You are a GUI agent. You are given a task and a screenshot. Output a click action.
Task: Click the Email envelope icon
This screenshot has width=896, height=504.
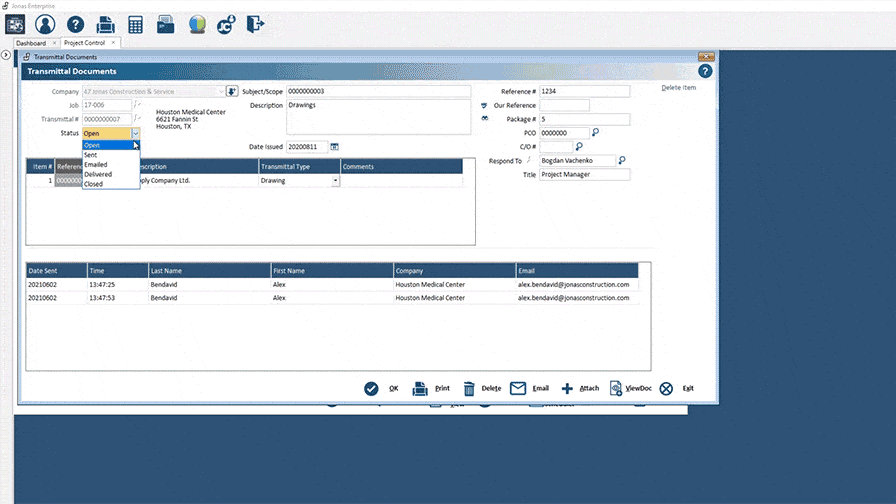coord(518,388)
